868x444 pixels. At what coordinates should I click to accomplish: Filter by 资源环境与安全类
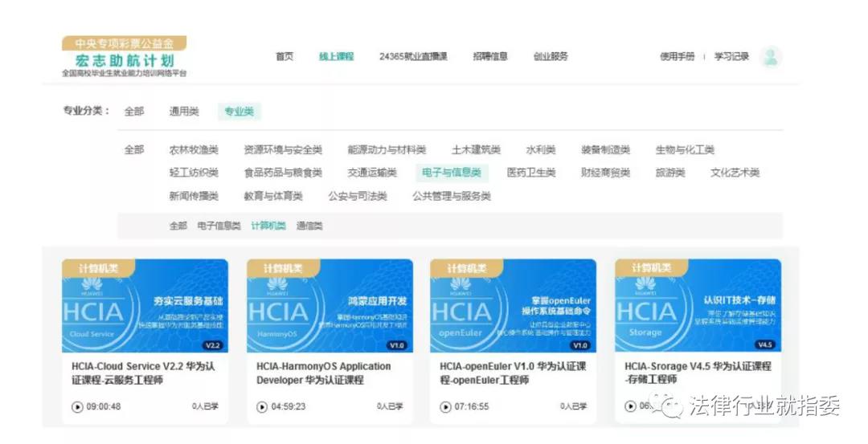(283, 150)
